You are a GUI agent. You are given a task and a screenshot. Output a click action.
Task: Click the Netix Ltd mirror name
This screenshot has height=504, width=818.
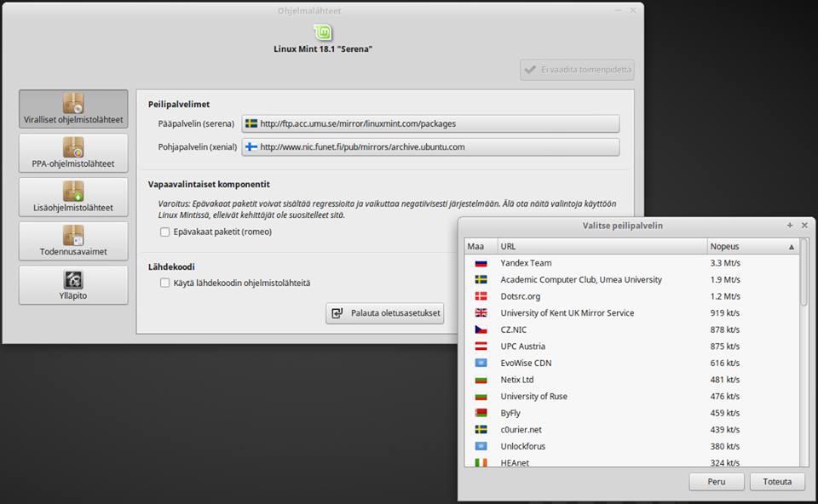click(x=517, y=380)
